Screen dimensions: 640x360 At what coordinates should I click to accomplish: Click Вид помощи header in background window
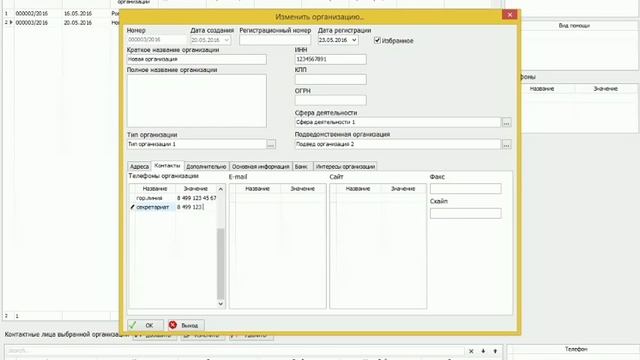point(574,26)
